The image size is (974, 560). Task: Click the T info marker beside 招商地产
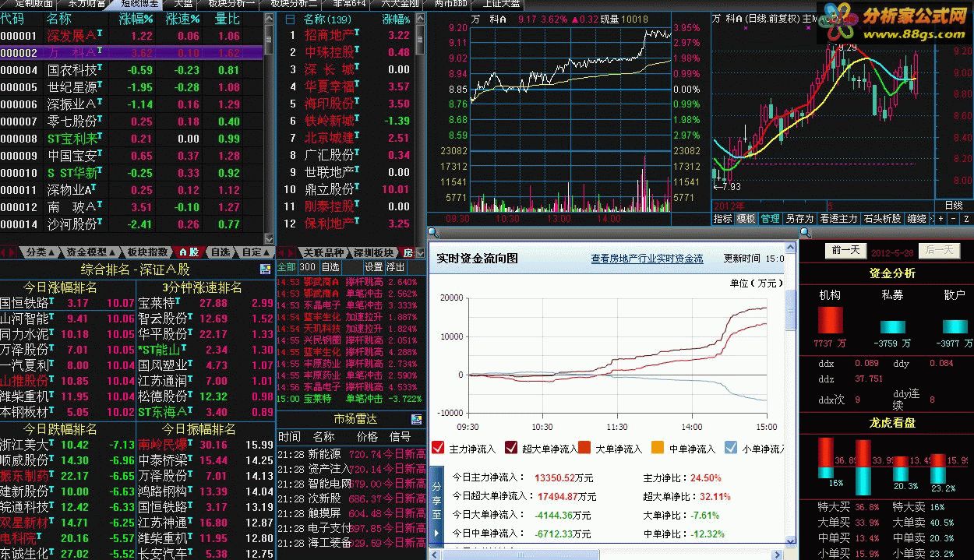(358, 31)
